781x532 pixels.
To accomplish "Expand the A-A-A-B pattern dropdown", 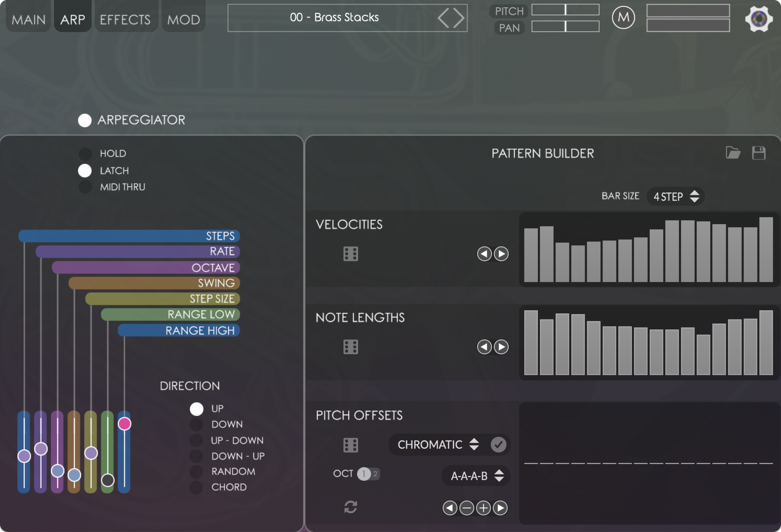I will (476, 476).
